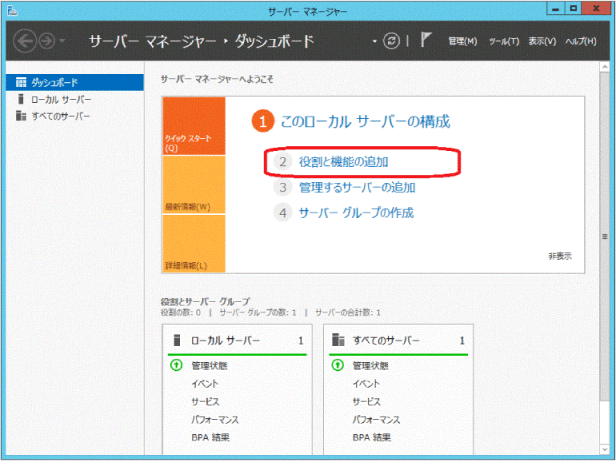Open the 管理(M) menu
The height and width of the screenshot is (461, 616).
point(462,41)
